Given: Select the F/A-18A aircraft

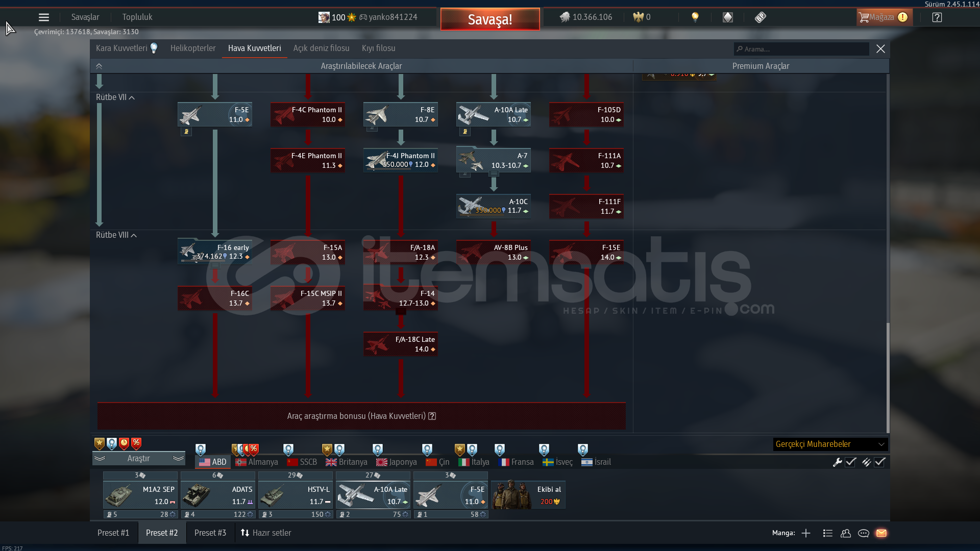Looking at the screenshot, I should click(401, 253).
